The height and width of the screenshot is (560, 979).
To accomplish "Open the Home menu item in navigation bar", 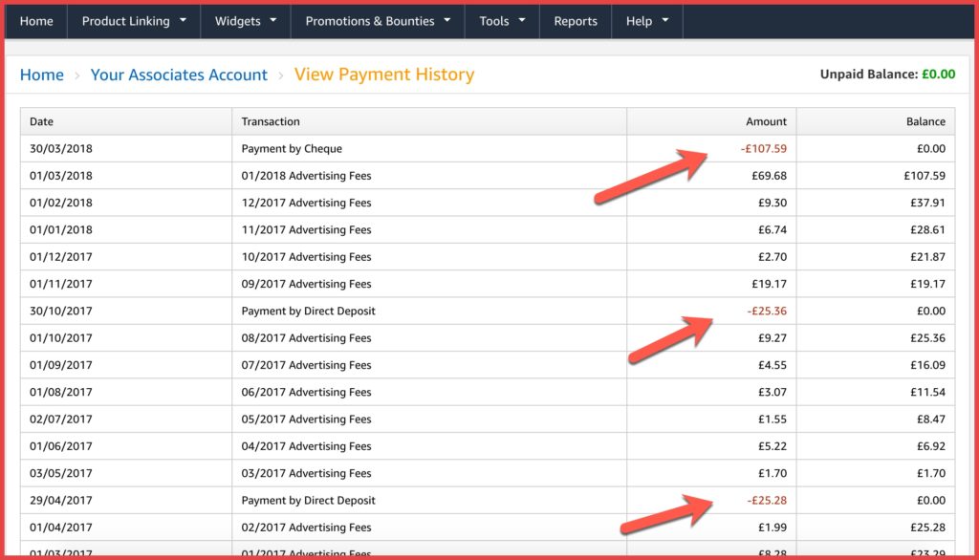I will tap(36, 21).
